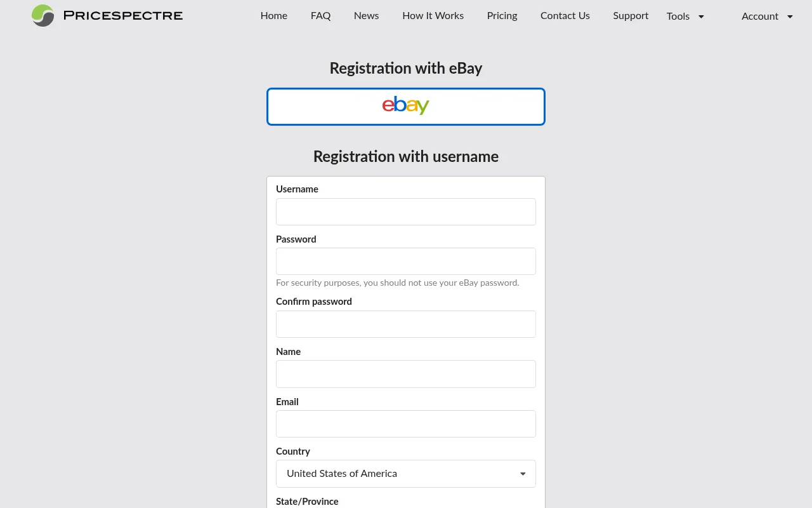Viewport: 812px width, 508px height.
Task: Expand the Tools dropdown
Action: (x=678, y=17)
